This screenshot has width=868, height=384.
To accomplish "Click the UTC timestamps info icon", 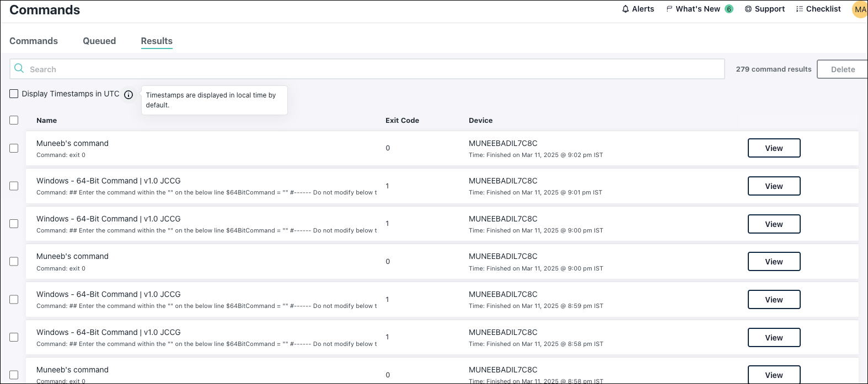I will (128, 95).
